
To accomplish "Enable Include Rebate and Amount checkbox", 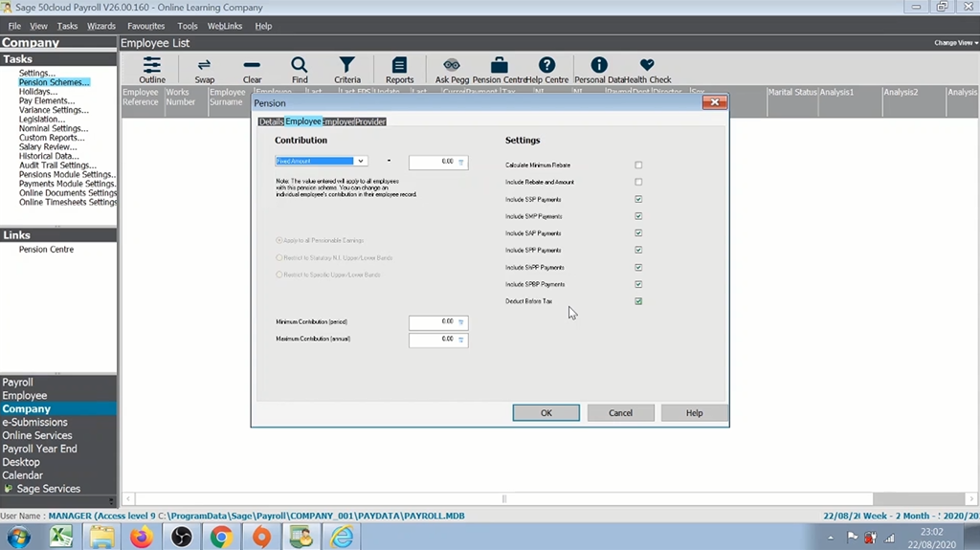I will pos(638,182).
